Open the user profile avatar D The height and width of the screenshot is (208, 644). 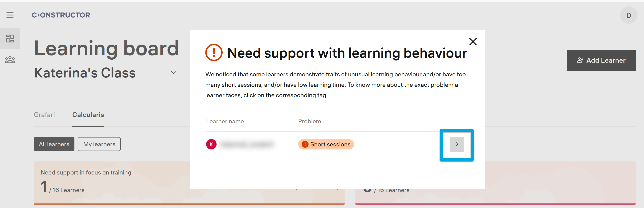point(629,15)
